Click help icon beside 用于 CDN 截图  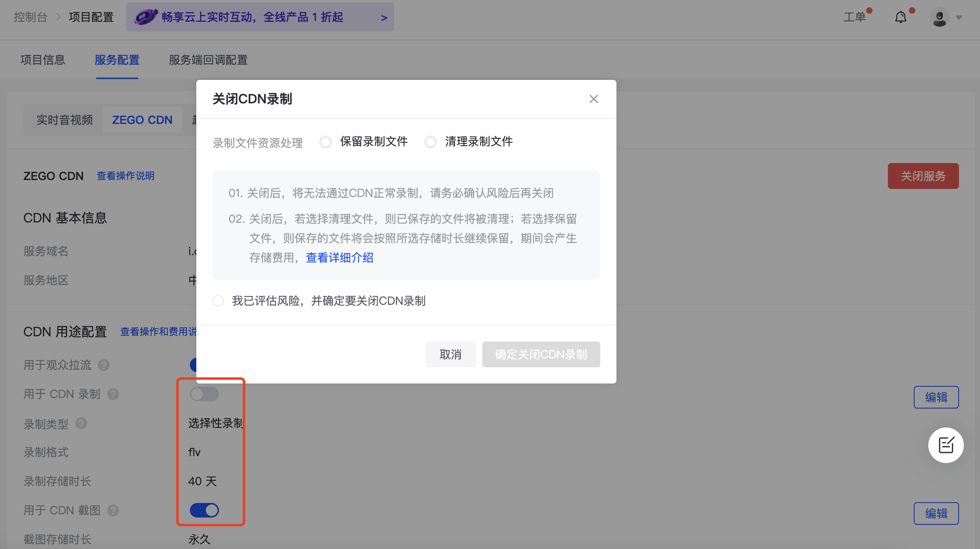[x=113, y=511]
